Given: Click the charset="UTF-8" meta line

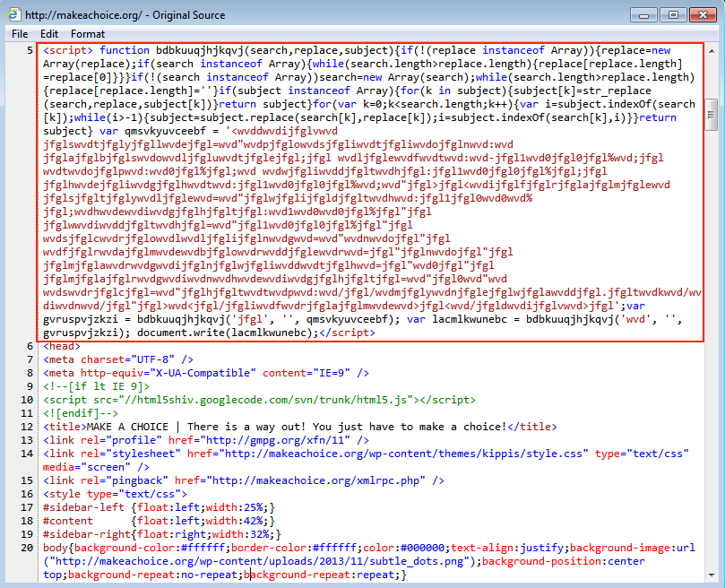Looking at the screenshot, I should pyautogui.click(x=118, y=359).
